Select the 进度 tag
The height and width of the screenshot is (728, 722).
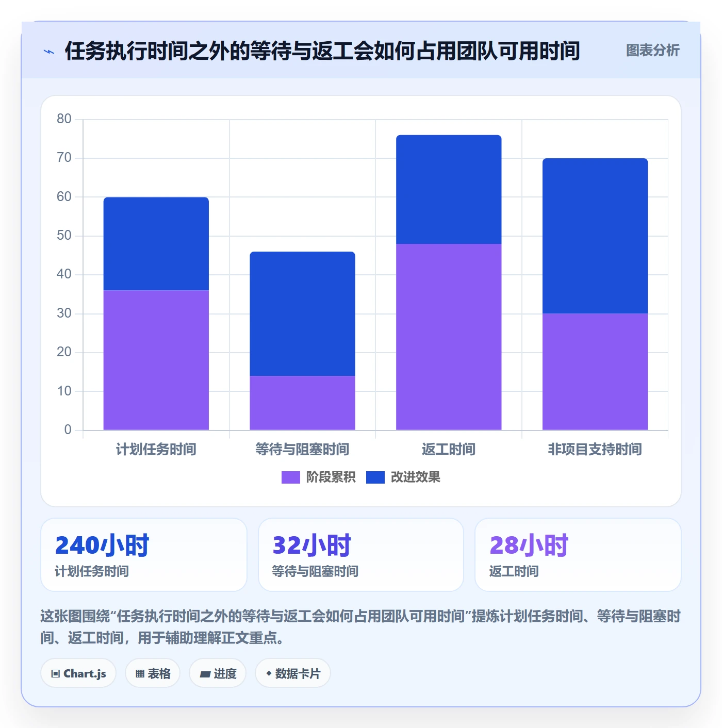tap(218, 673)
